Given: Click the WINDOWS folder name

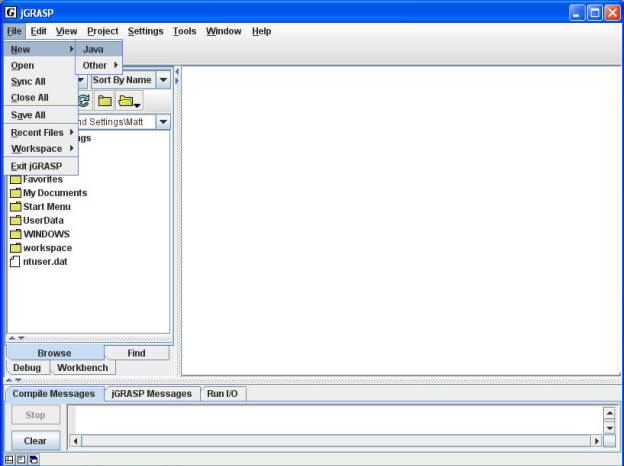Looking at the screenshot, I should pyautogui.click(x=46, y=234).
